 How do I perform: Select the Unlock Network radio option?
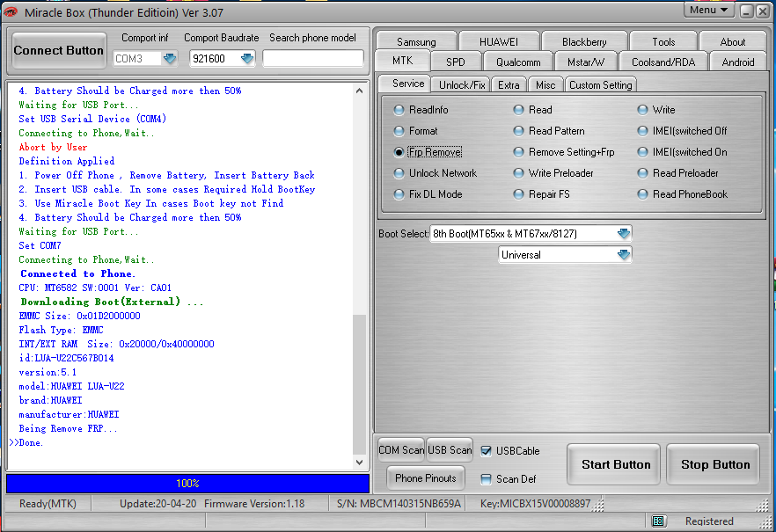tap(399, 173)
